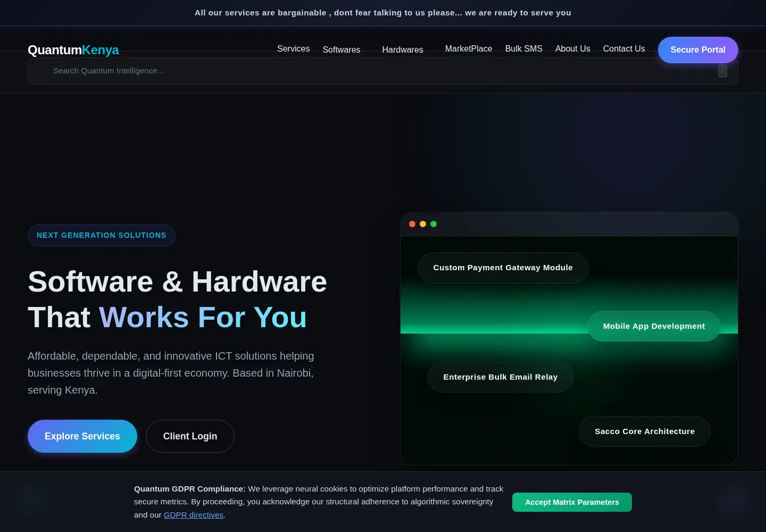Click the Custom Payment Gateway Module pill
This screenshot has height=532, width=766.
[503, 268]
